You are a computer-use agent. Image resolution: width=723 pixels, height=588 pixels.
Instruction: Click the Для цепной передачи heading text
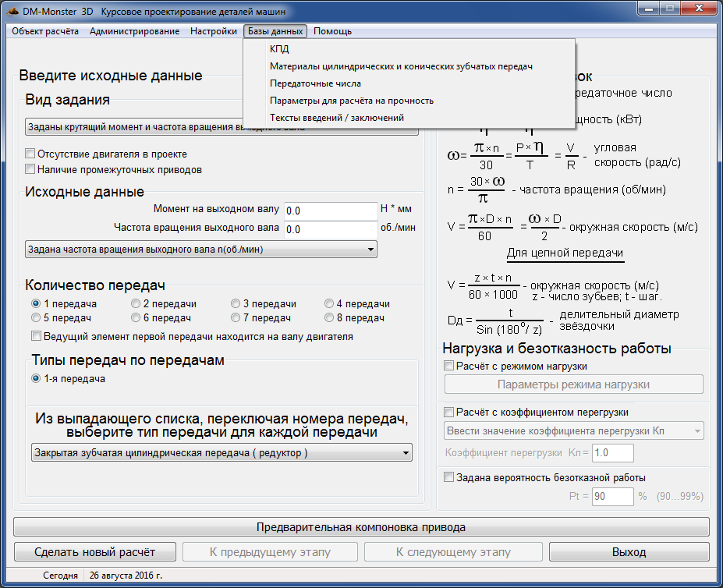(x=565, y=253)
